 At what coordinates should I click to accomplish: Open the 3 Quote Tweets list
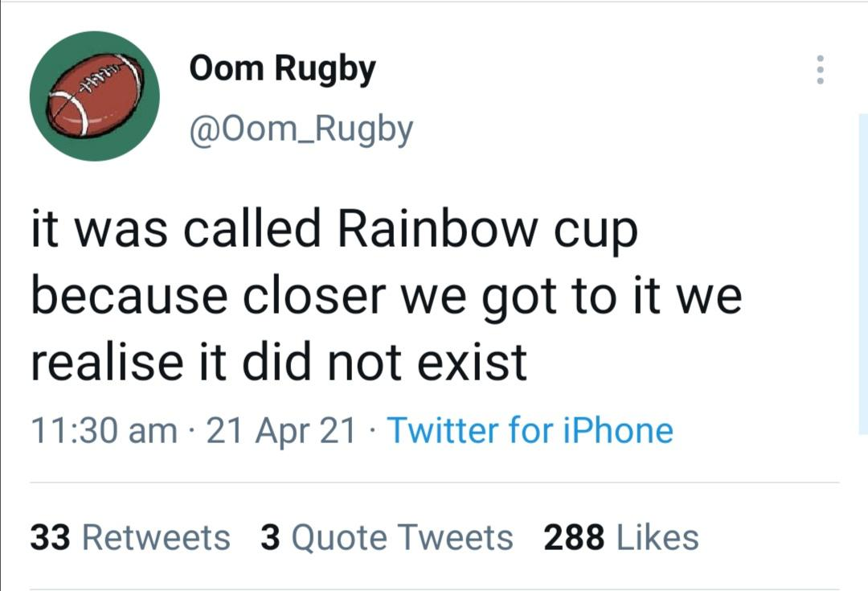387,537
